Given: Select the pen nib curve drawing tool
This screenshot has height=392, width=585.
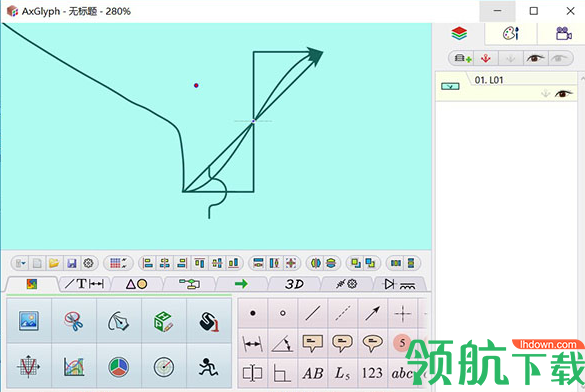Looking at the screenshot, I should click(x=119, y=321).
